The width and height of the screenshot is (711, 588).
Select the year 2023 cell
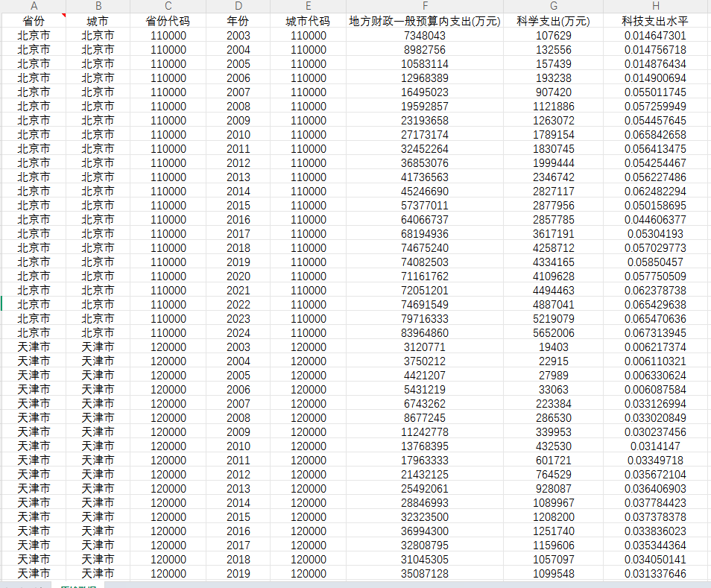(x=238, y=319)
